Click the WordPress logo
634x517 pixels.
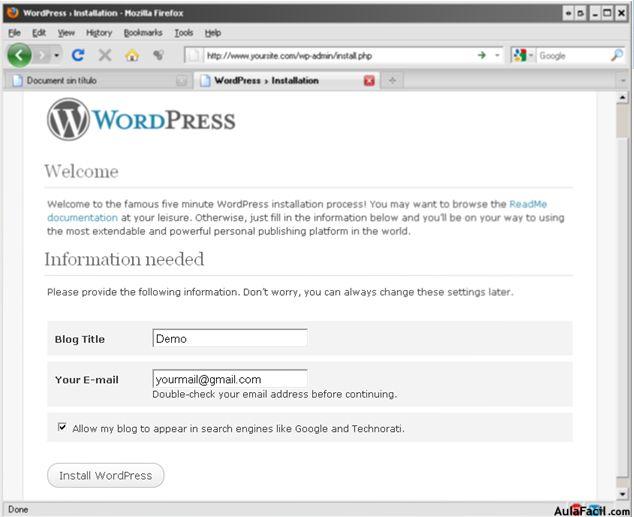pos(141,120)
